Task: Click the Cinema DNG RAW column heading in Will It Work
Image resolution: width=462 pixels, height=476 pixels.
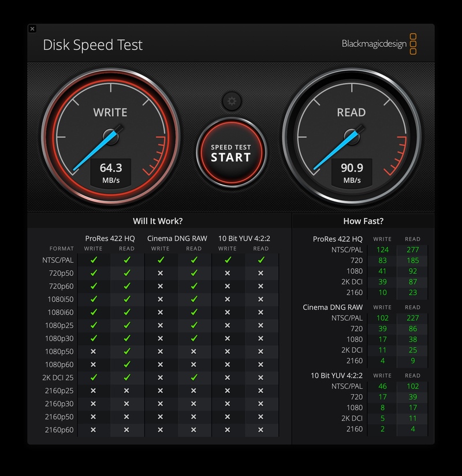Action: [177, 238]
